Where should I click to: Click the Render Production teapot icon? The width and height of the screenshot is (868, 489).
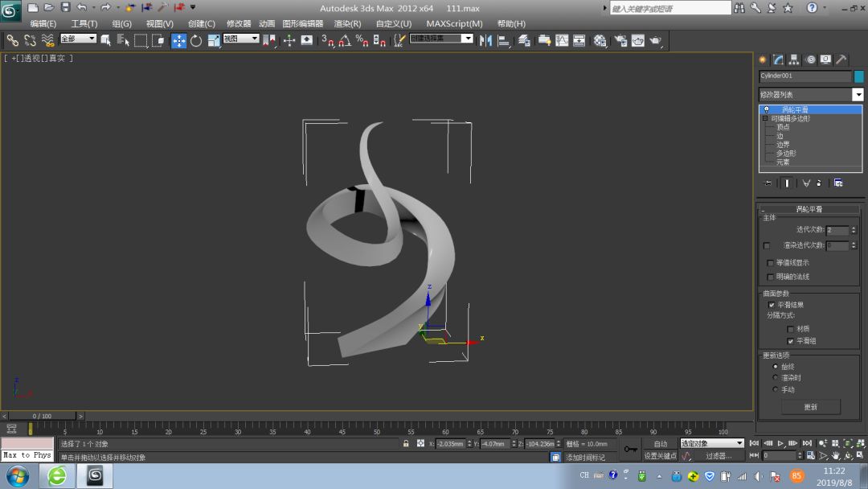tap(656, 40)
